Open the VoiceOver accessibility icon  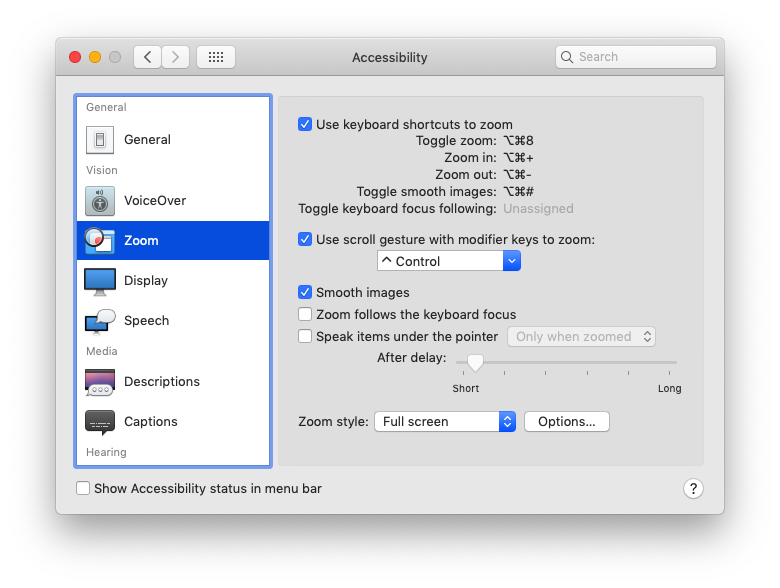tap(100, 201)
